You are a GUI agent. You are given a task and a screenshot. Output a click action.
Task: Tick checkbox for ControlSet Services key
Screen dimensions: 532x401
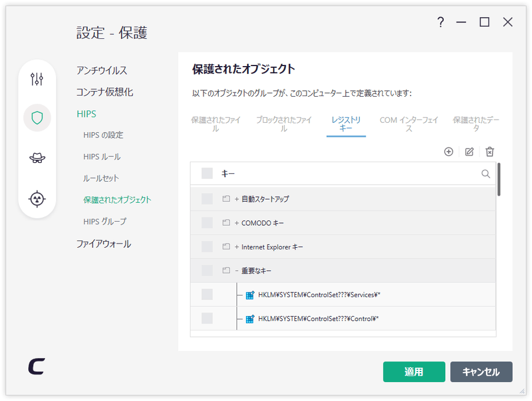(207, 294)
